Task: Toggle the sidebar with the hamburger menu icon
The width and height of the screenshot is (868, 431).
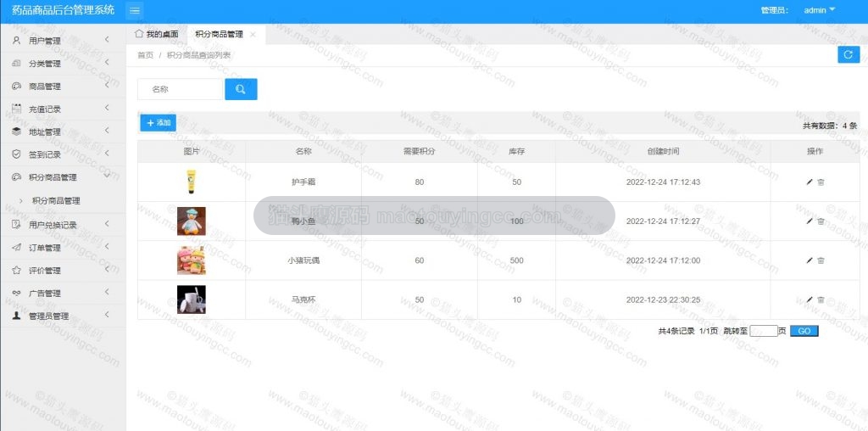Action: (x=135, y=10)
